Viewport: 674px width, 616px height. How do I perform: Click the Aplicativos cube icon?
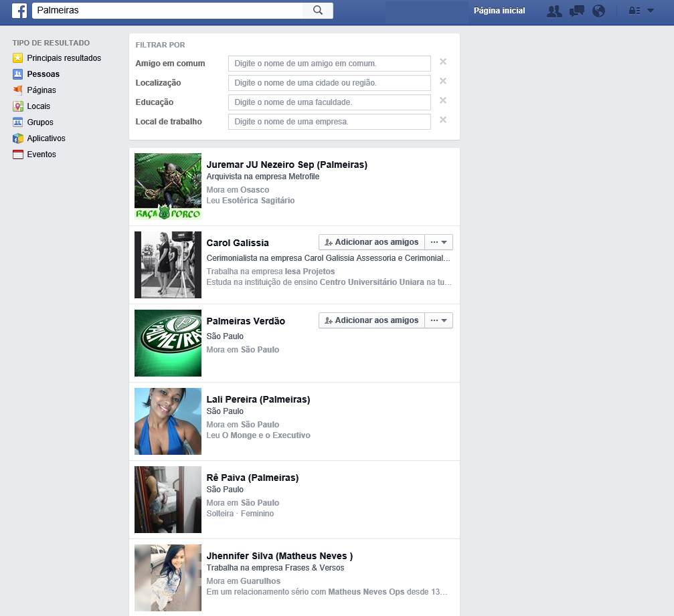(17, 138)
